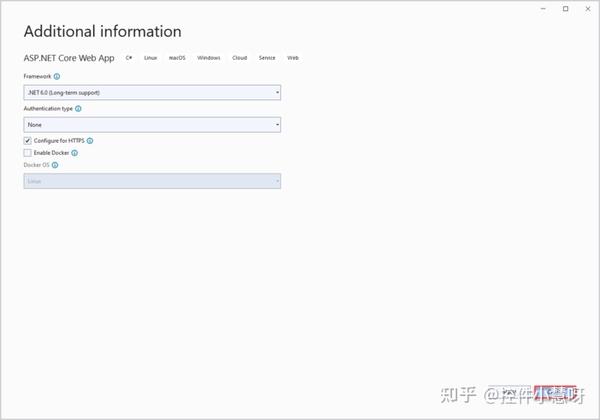Screen dimensions: 600x420
Task: Click the Service project type tag
Action: 267,58
